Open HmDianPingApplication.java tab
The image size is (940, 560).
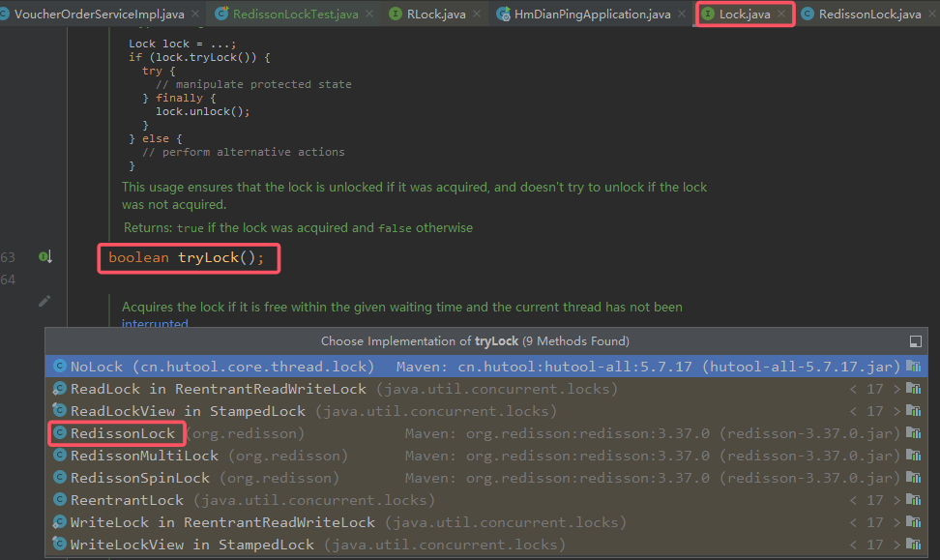click(x=592, y=14)
